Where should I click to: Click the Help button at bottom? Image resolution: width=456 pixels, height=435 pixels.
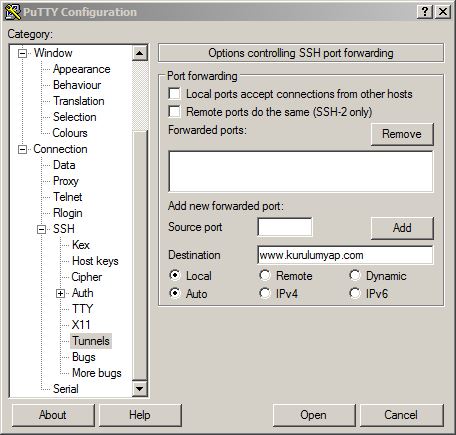pyautogui.click(x=140, y=415)
